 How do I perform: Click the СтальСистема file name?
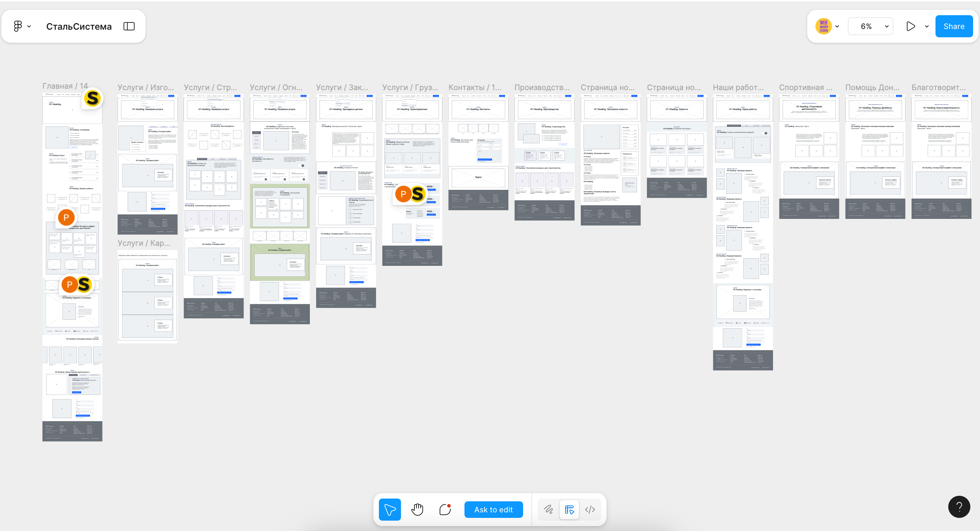pos(79,26)
